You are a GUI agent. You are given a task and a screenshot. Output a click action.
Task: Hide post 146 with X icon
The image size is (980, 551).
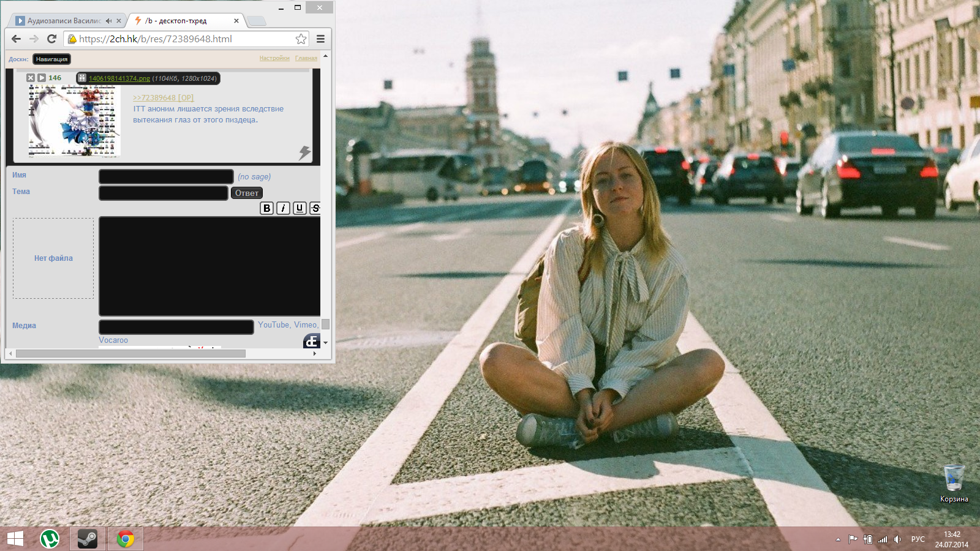[x=31, y=78]
